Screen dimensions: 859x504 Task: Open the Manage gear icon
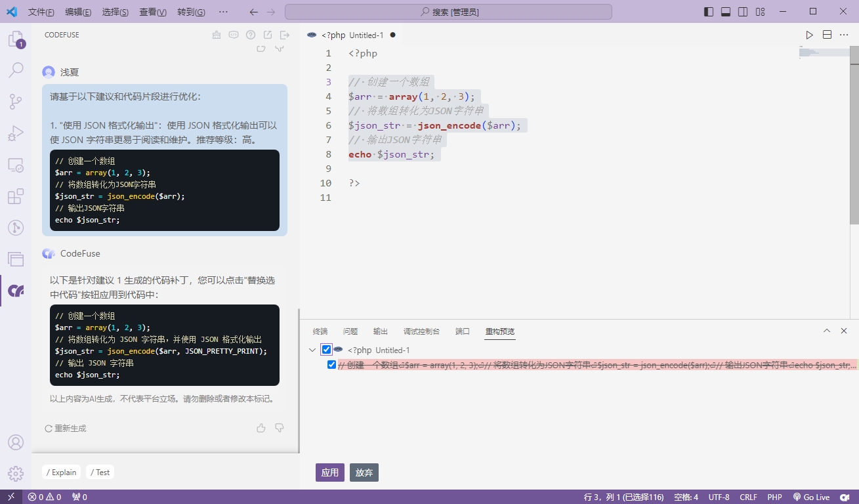[16, 474]
